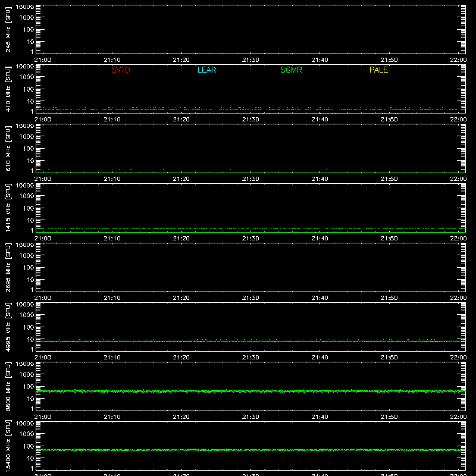Click the 15400 MHz green flux trace

pyautogui.click(x=250, y=450)
